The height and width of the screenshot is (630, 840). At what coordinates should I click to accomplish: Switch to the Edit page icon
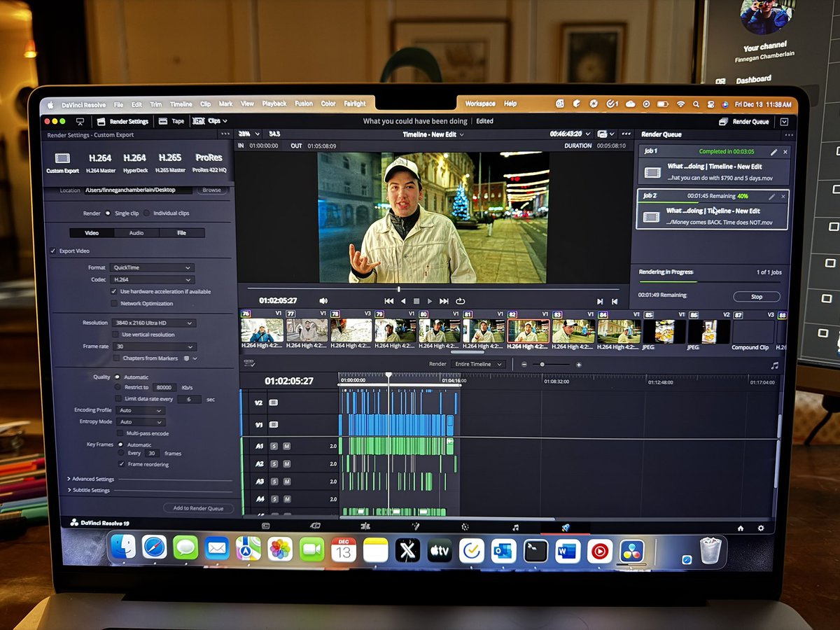pos(365,526)
